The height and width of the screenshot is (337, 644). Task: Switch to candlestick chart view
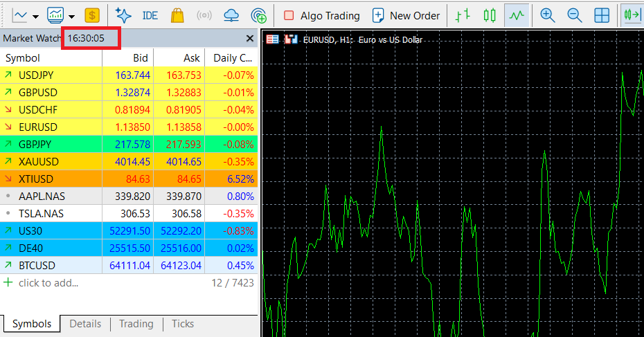tap(490, 16)
